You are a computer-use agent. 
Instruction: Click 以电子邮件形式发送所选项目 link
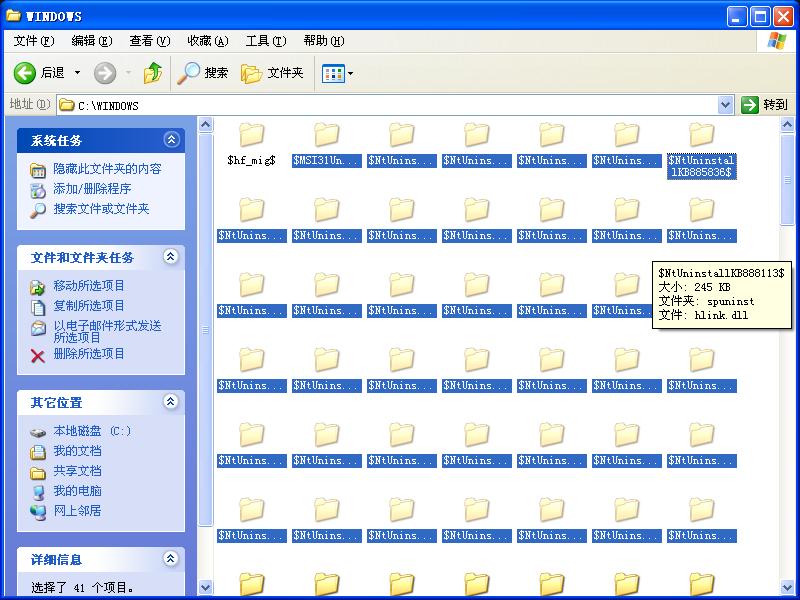coord(107,331)
